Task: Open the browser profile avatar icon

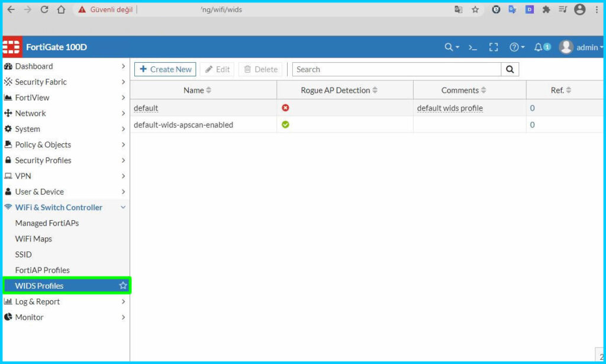Action: 580,9
